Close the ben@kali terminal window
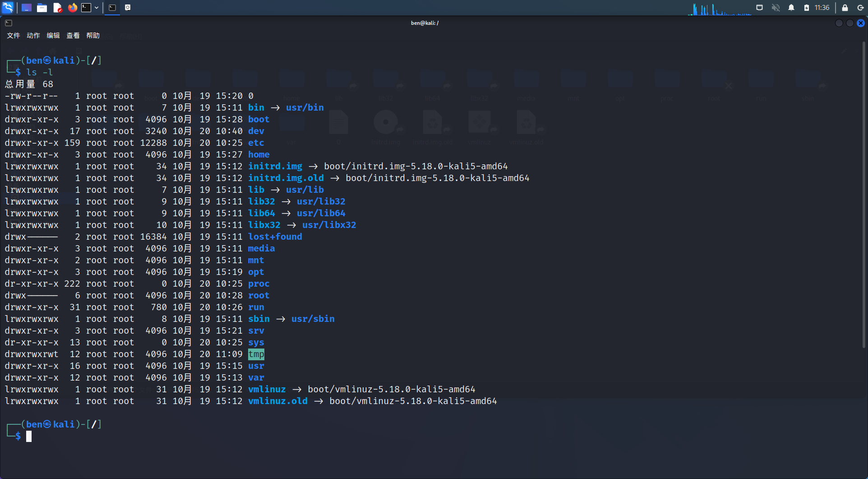The width and height of the screenshot is (868, 479). click(861, 23)
